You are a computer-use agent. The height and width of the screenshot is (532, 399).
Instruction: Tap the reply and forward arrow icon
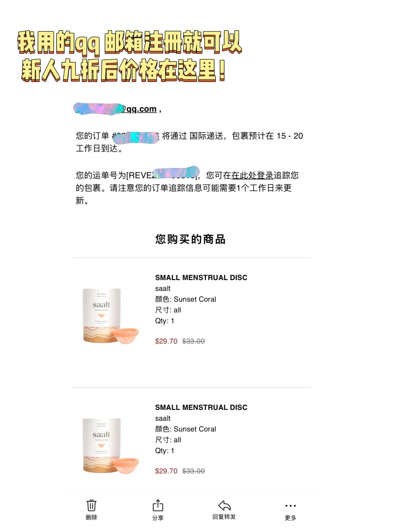pyautogui.click(x=224, y=505)
